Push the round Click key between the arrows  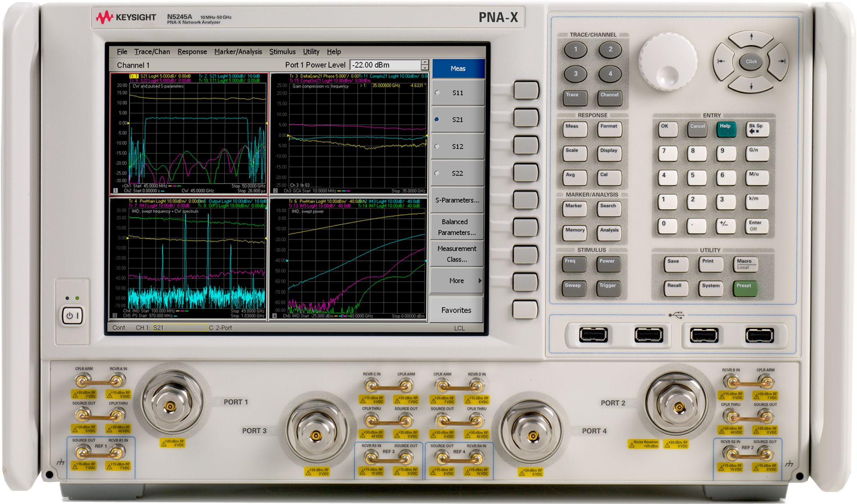pyautogui.click(x=751, y=62)
